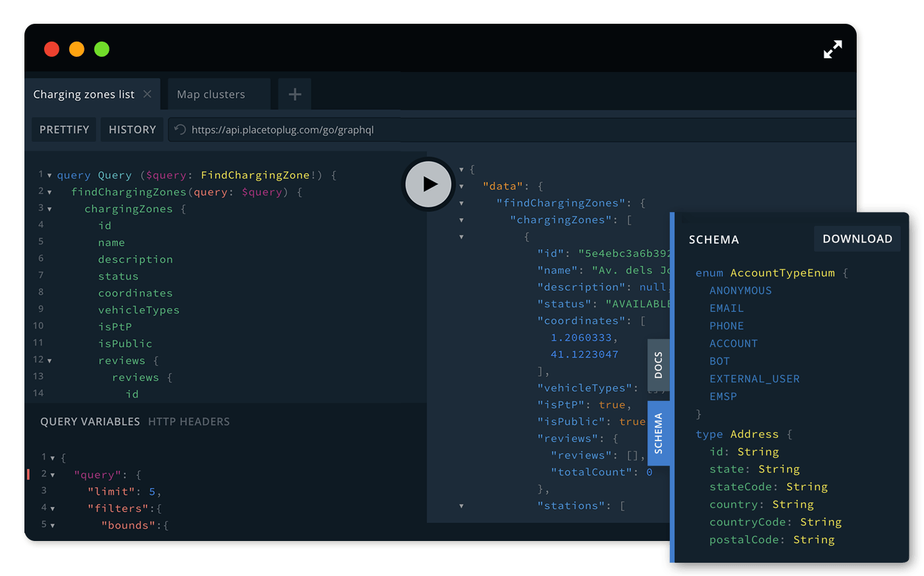924x576 pixels.
Task: Select the Charging zones list tab
Action: pyautogui.click(x=84, y=94)
